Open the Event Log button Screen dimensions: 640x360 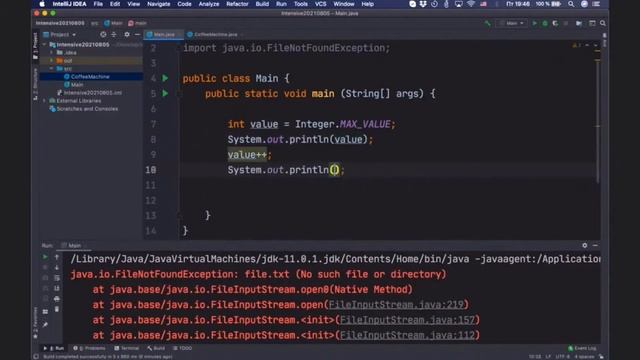(582, 348)
